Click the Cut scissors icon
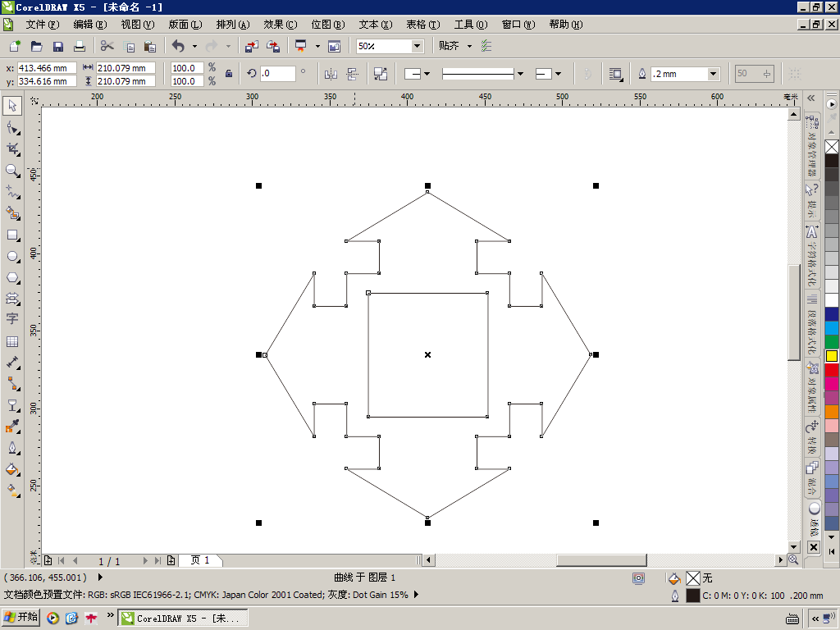The height and width of the screenshot is (630, 840). pos(107,46)
